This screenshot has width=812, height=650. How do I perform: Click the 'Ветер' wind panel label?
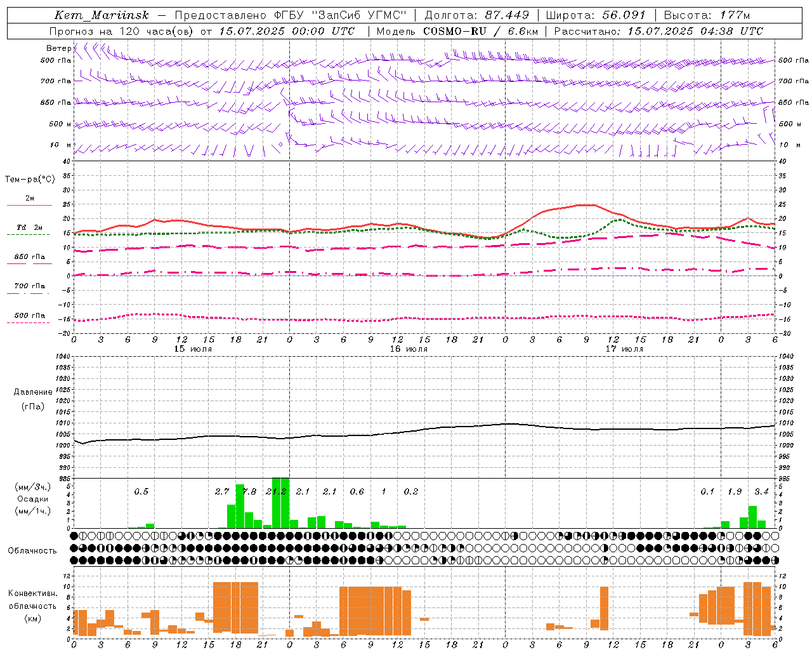59,48
